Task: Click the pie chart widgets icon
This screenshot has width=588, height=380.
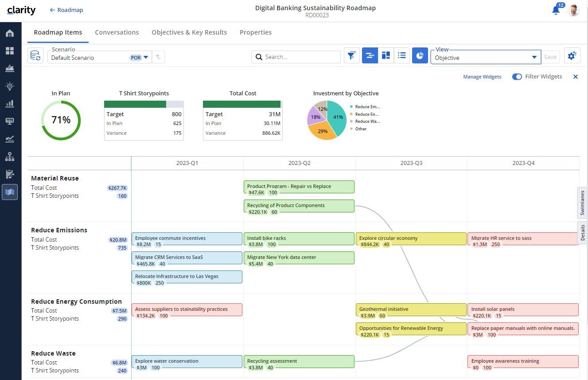Action: point(420,56)
